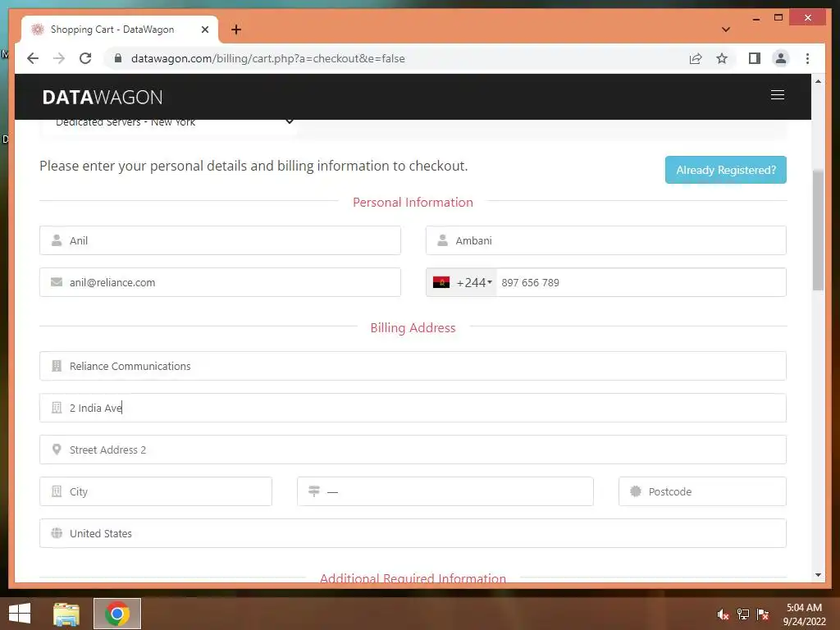
Task: Go back with browser back arrow
Action: coord(33,58)
